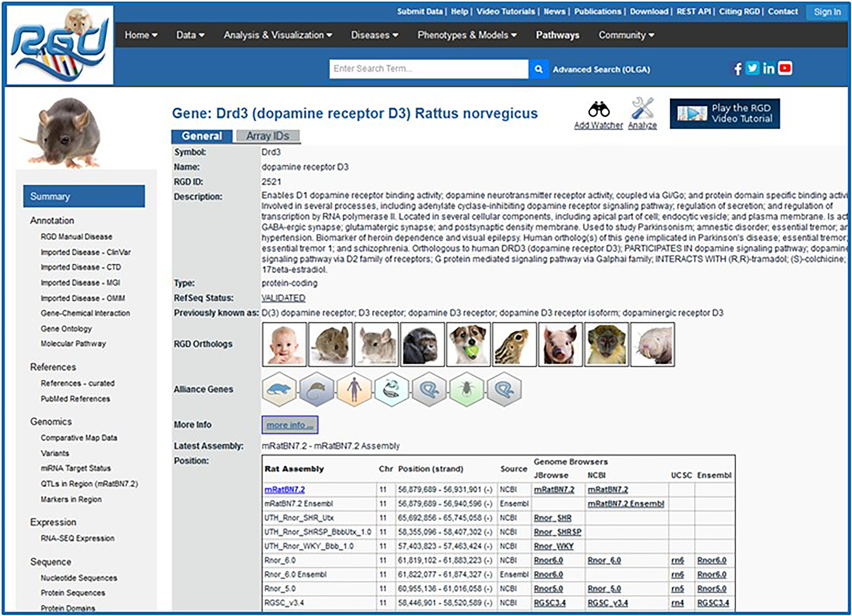The image size is (852, 616).
Task: Click the Analyze tools icon
Action: point(643,108)
